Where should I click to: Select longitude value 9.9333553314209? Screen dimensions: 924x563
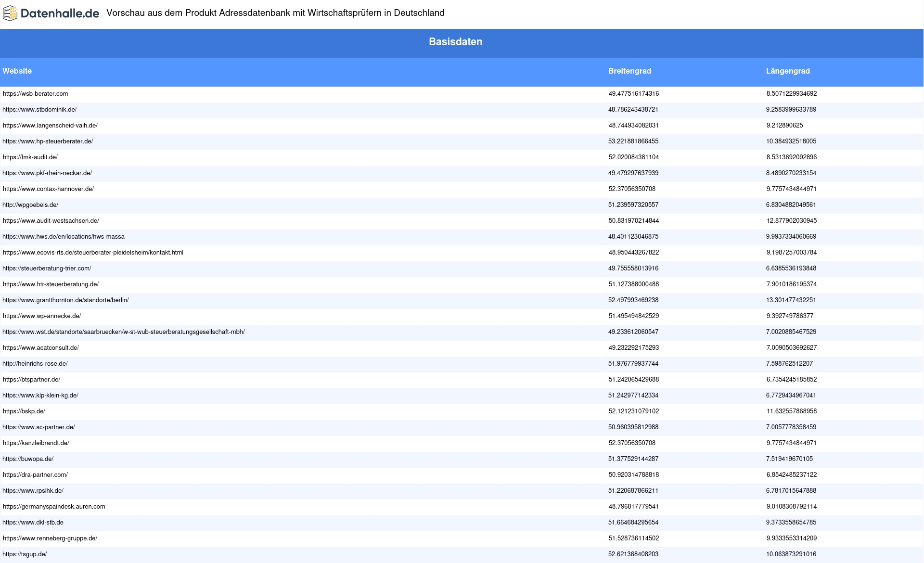point(792,538)
